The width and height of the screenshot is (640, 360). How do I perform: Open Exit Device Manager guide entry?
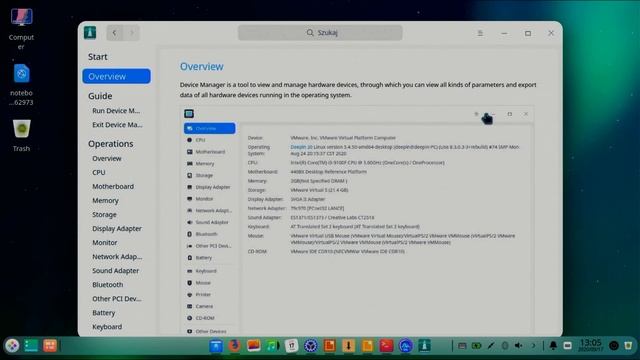pos(117,125)
